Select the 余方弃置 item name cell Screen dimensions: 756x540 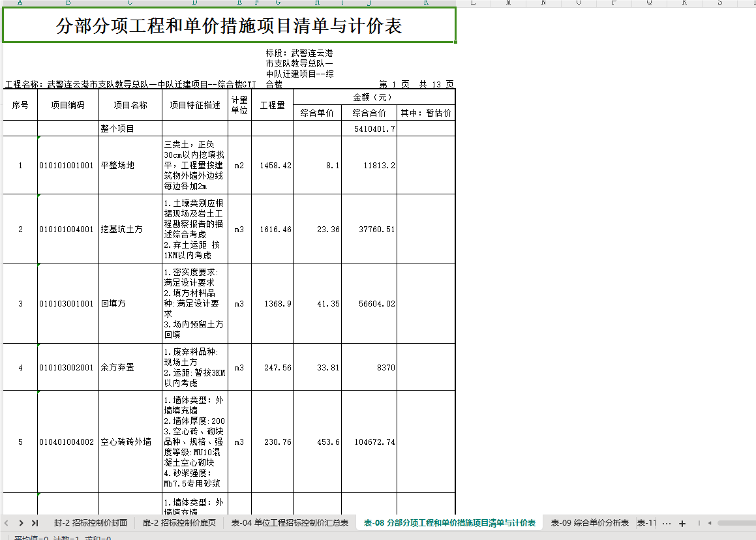click(130, 367)
